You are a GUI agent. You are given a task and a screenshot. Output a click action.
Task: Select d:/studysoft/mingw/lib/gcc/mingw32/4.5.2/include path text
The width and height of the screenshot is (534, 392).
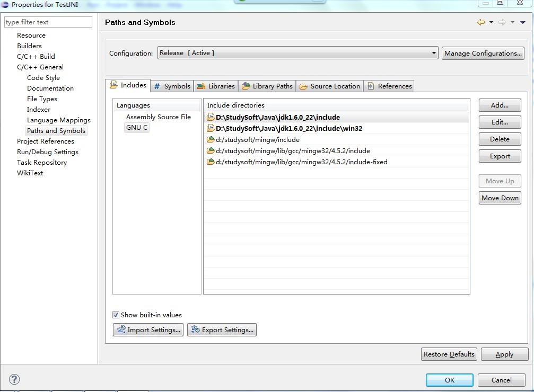click(x=293, y=151)
